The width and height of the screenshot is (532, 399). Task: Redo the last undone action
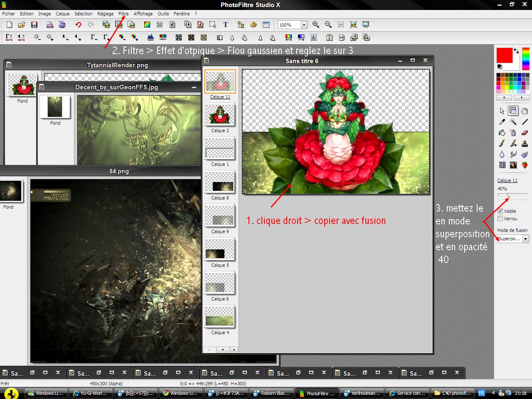pyautogui.click(x=91, y=25)
